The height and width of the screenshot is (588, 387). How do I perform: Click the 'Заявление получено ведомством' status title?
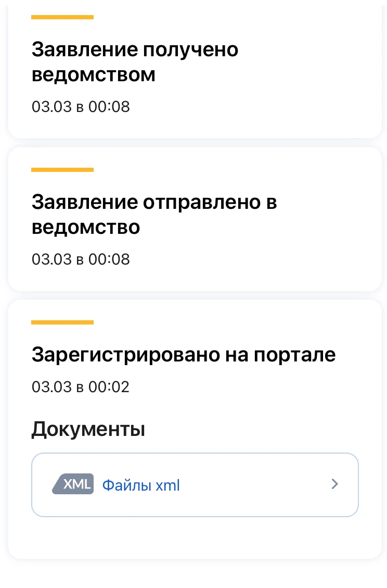point(135,62)
